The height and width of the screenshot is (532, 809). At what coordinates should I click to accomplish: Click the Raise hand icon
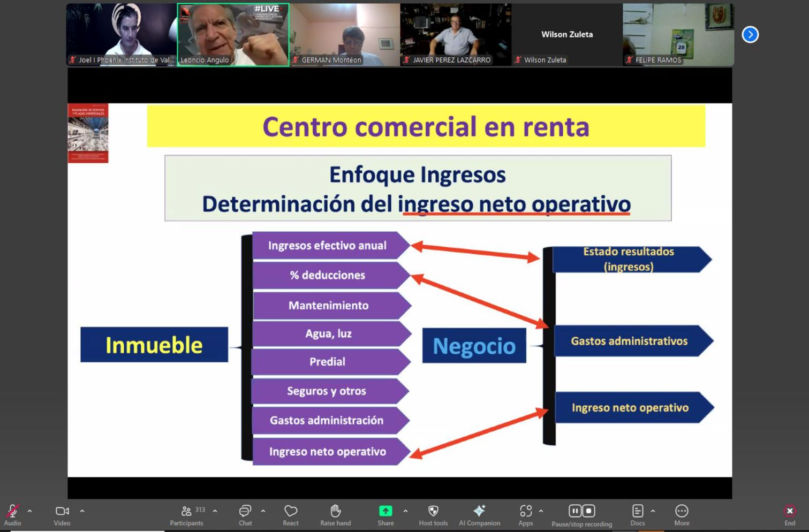[336, 511]
